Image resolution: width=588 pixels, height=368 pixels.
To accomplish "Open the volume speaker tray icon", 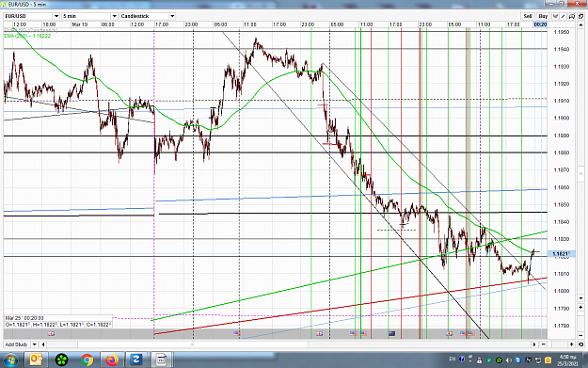I will 508,360.
